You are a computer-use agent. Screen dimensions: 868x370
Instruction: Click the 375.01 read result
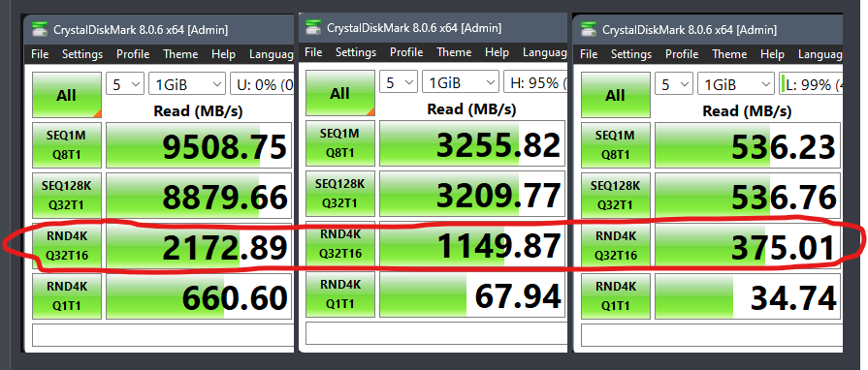pyautogui.click(x=748, y=246)
